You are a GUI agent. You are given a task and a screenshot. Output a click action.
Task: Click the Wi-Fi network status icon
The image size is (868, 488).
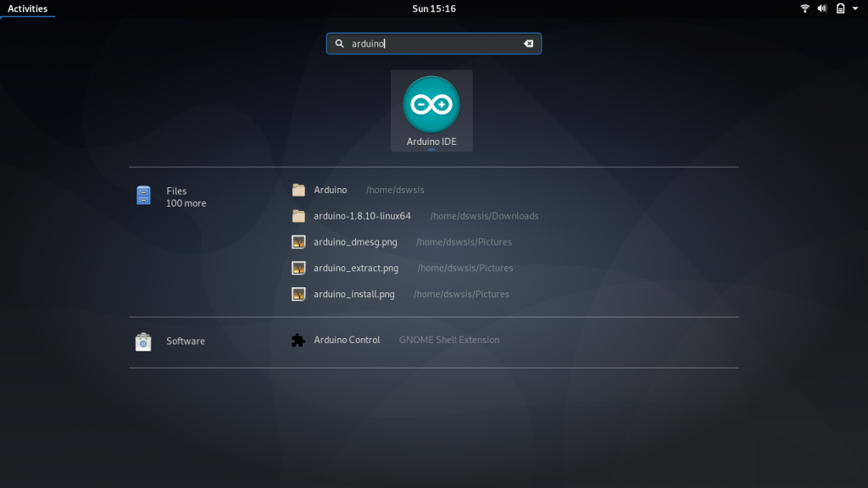tap(804, 8)
